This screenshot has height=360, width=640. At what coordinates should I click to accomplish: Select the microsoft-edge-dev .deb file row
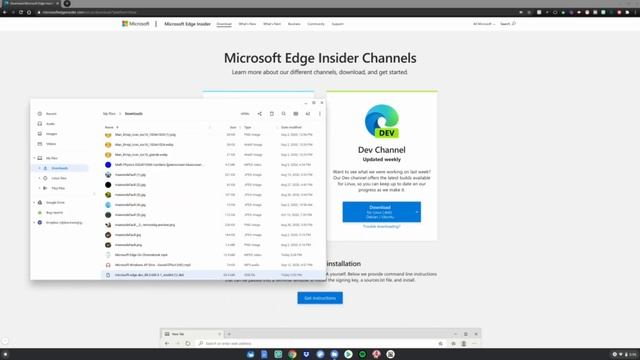[213, 275]
